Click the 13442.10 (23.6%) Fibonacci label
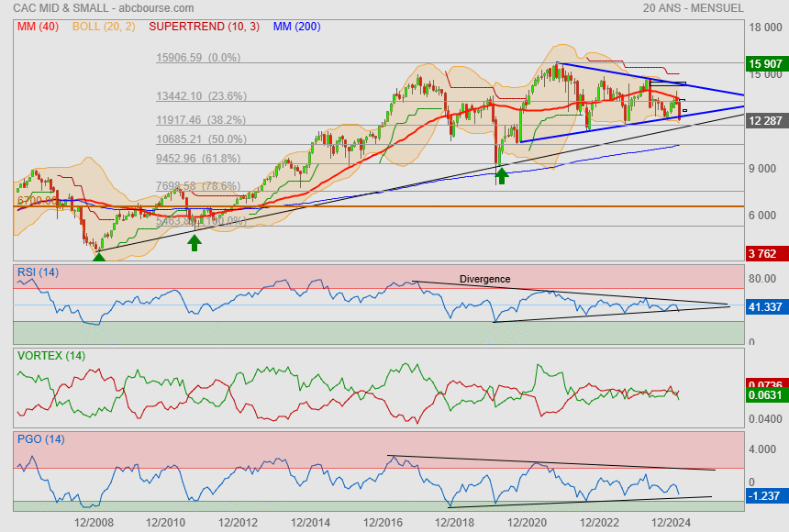The width and height of the screenshot is (789, 532). pos(201,96)
